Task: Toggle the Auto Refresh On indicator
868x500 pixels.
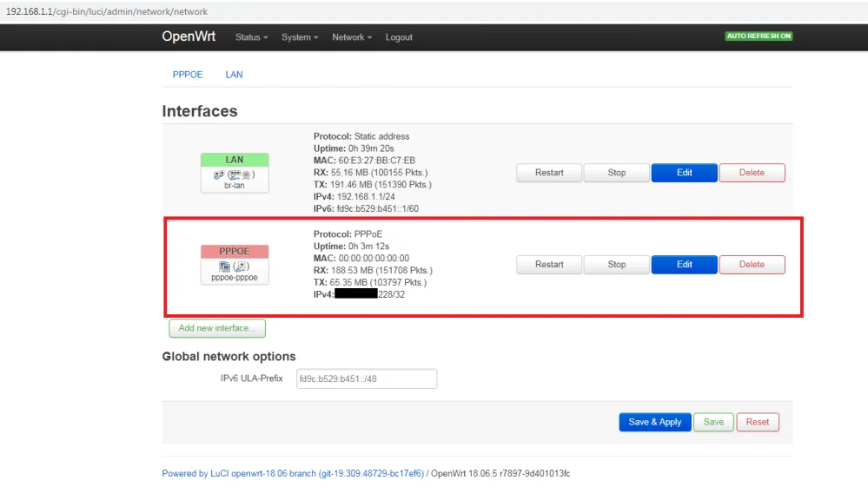Action: tap(759, 36)
